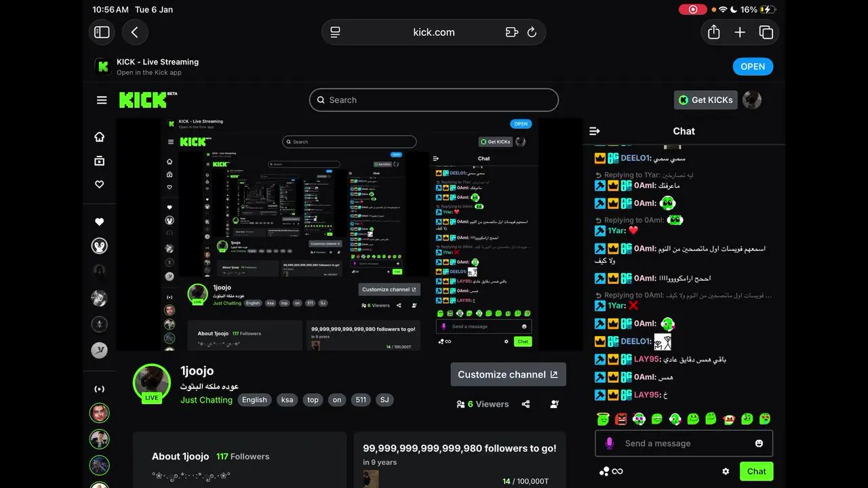Click the green Chat send button
The image size is (868, 488).
pyautogui.click(x=756, y=471)
